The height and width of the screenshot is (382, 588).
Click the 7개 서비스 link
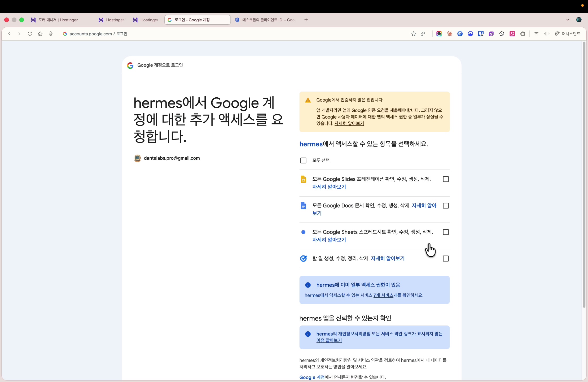coord(383,295)
